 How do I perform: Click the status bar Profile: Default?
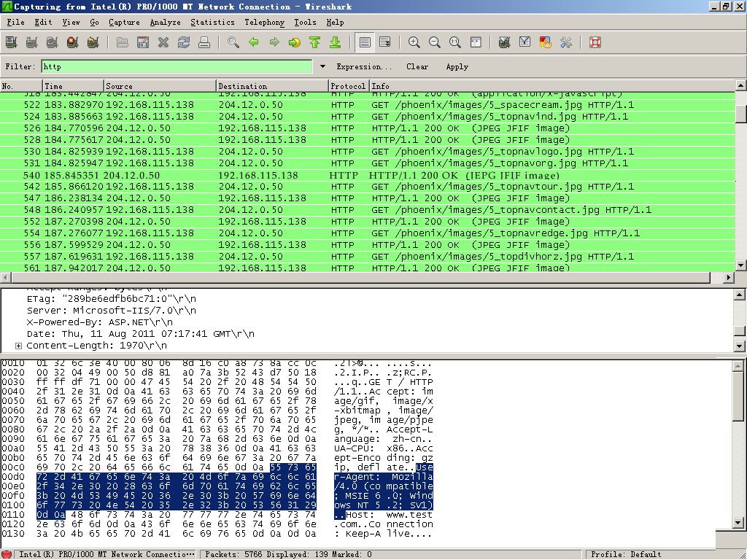pos(626,554)
